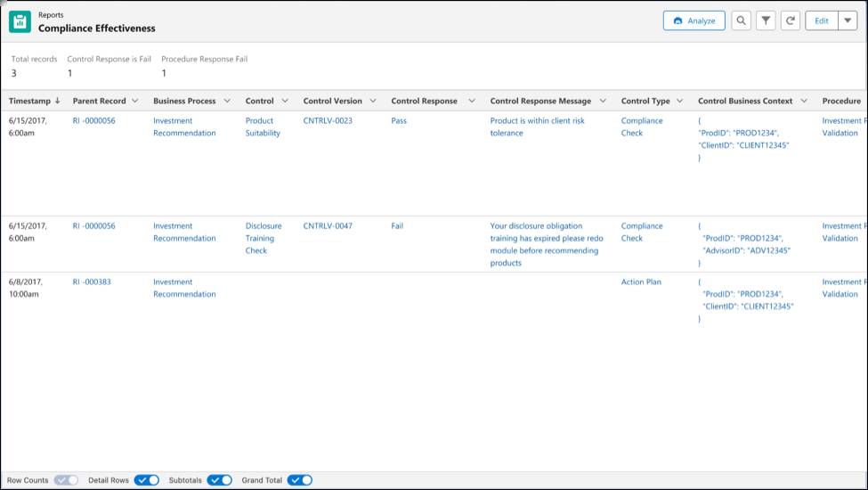Expand the Control Response Message column chevron
This screenshot has height=490, width=868.
pos(603,101)
